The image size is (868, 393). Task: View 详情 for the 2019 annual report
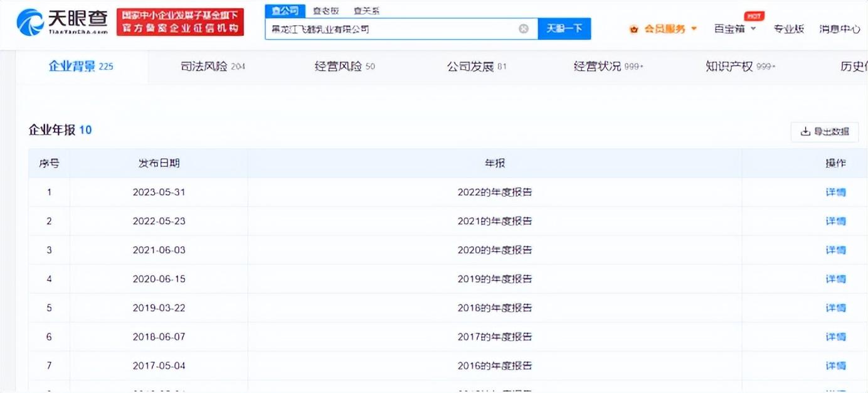pos(835,279)
